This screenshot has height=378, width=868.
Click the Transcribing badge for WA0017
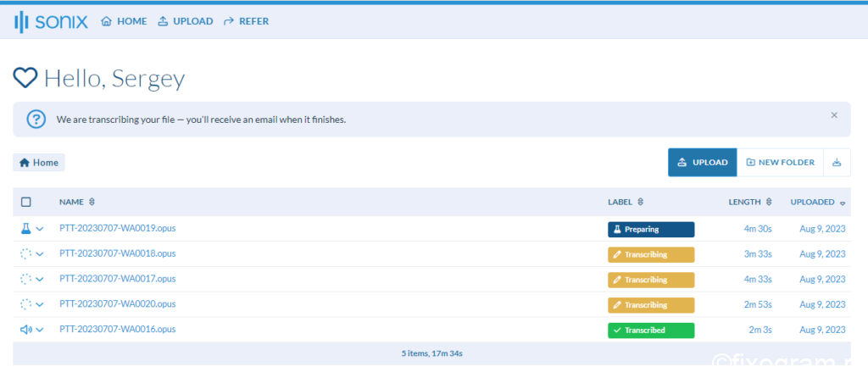tap(651, 280)
